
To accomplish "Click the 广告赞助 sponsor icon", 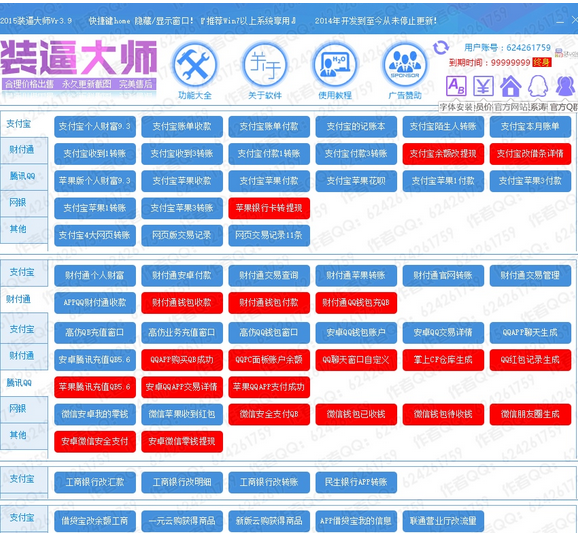I will pyautogui.click(x=405, y=65).
